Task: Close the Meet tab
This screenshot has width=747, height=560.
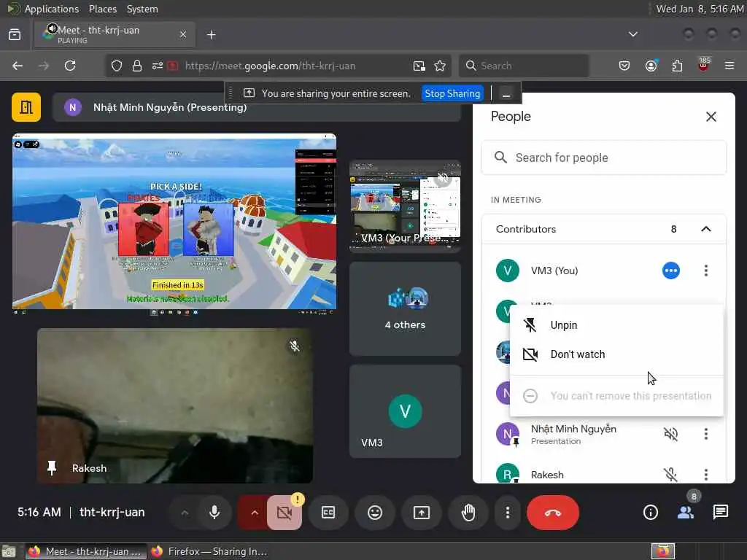Action: [x=183, y=34]
